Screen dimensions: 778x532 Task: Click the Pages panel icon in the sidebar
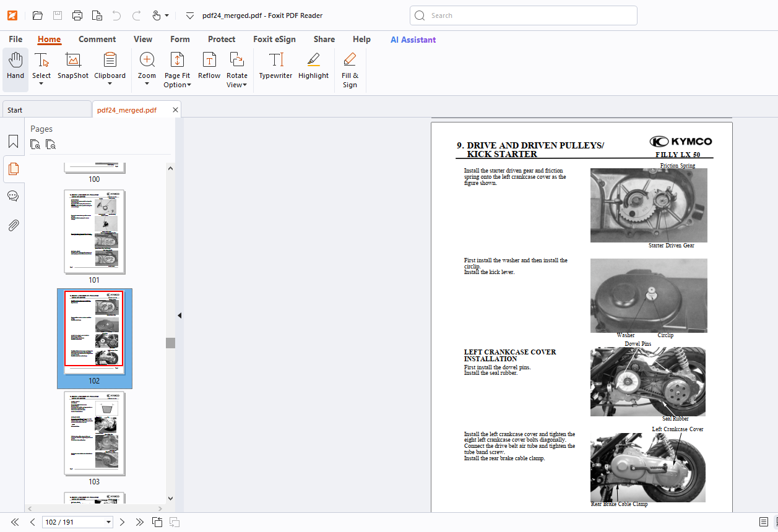(x=13, y=169)
